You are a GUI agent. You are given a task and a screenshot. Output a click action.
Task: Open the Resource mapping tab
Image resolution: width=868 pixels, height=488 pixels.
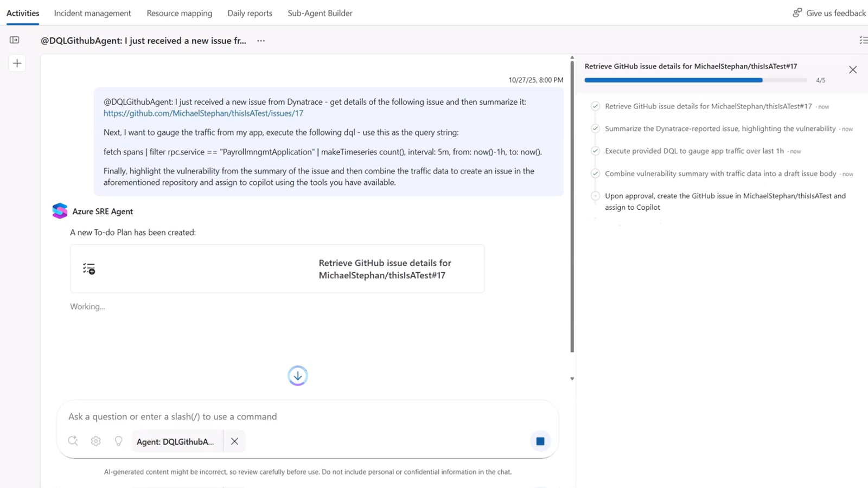pos(179,13)
